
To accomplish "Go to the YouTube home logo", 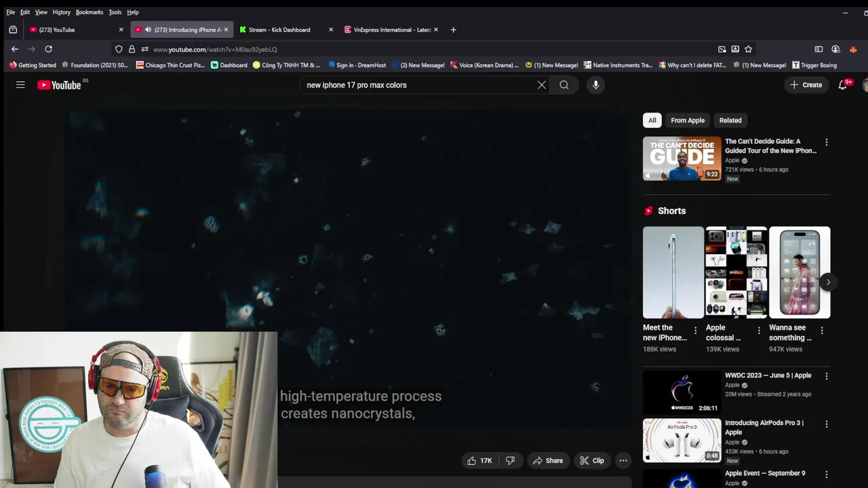I will click(x=59, y=85).
